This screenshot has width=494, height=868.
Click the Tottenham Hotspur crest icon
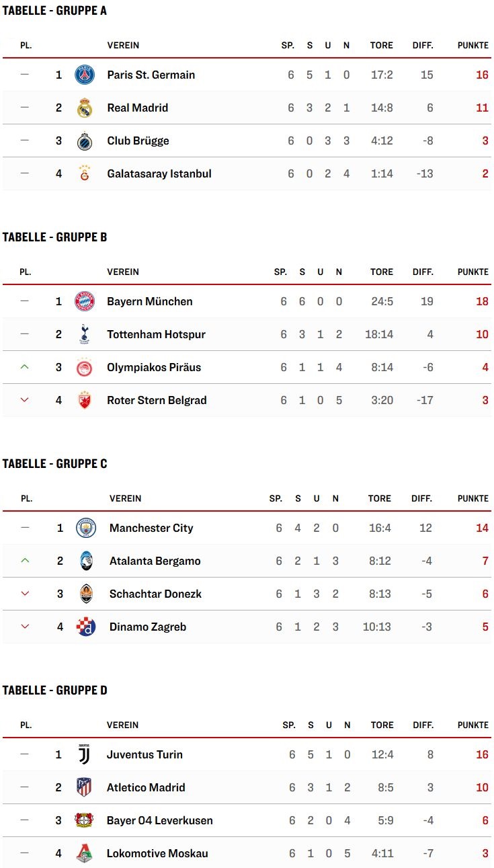[85, 334]
